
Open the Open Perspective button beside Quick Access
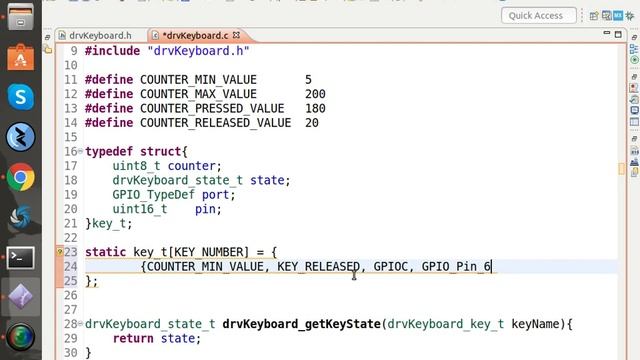[594, 16]
